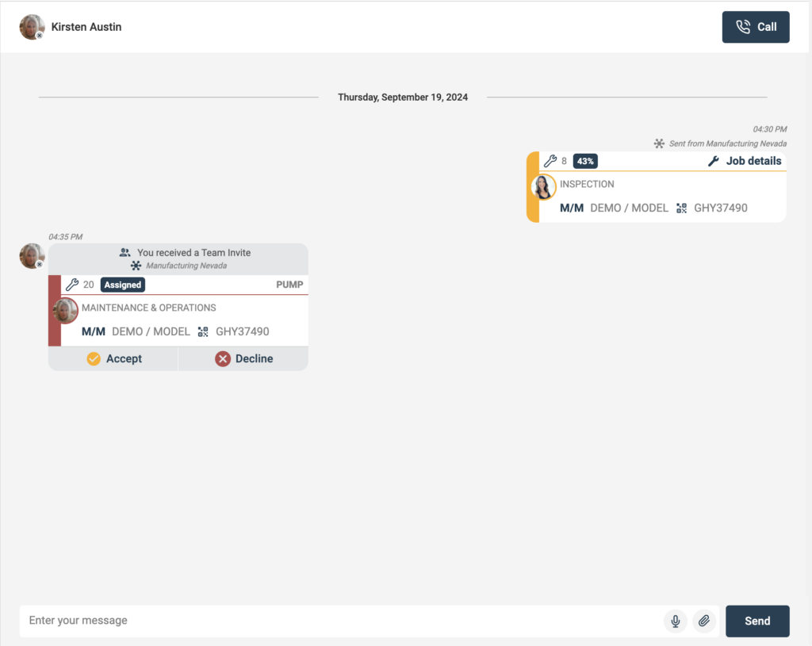The image size is (812, 646).
Task: Click the DEMO / MODEL text in the maintenance card
Action: [151, 332]
